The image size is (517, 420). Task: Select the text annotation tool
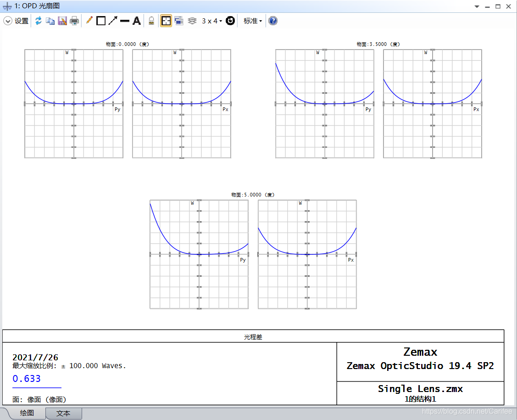137,21
